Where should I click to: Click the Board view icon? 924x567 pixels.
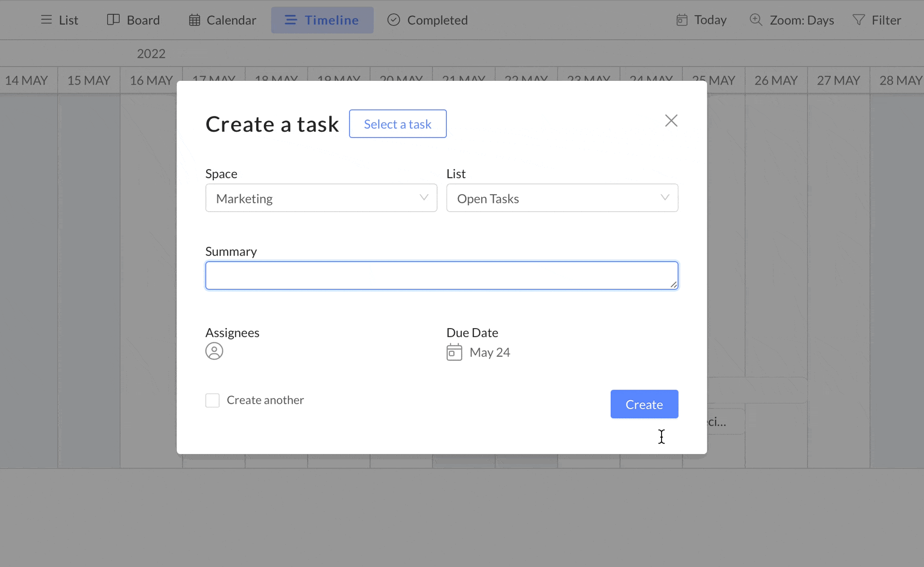[x=113, y=20]
